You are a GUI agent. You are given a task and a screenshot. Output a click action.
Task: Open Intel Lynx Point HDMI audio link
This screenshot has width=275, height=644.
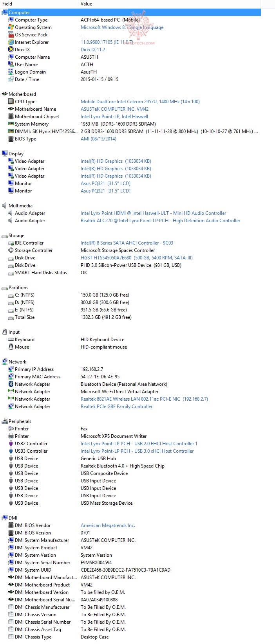(x=153, y=213)
